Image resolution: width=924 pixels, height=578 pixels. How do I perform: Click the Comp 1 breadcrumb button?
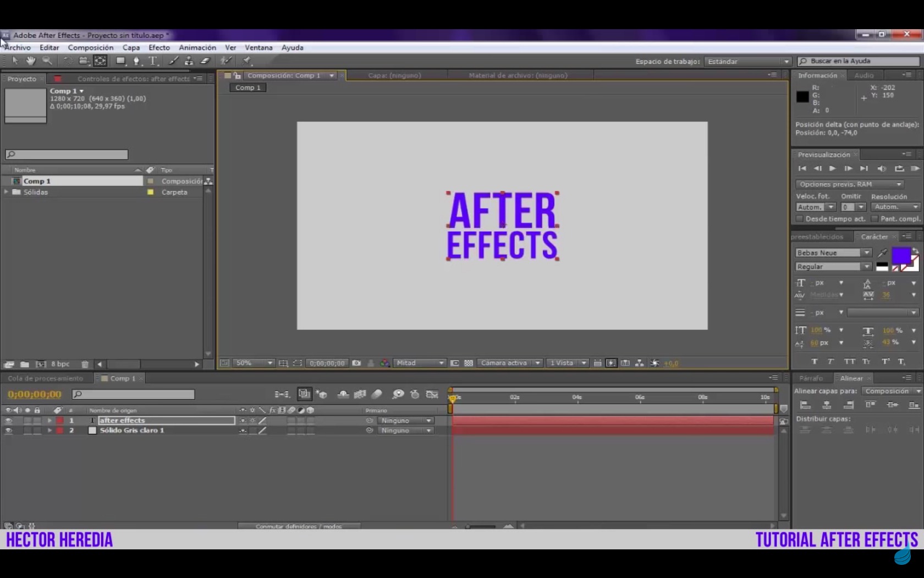(248, 88)
